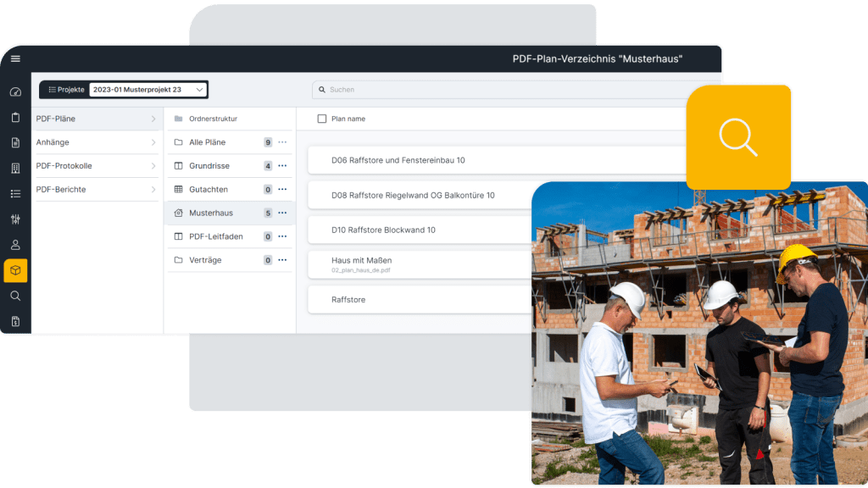Select the highlighted yellow box icon in the sidebar
Screen dimensions: 868x488
click(x=15, y=270)
